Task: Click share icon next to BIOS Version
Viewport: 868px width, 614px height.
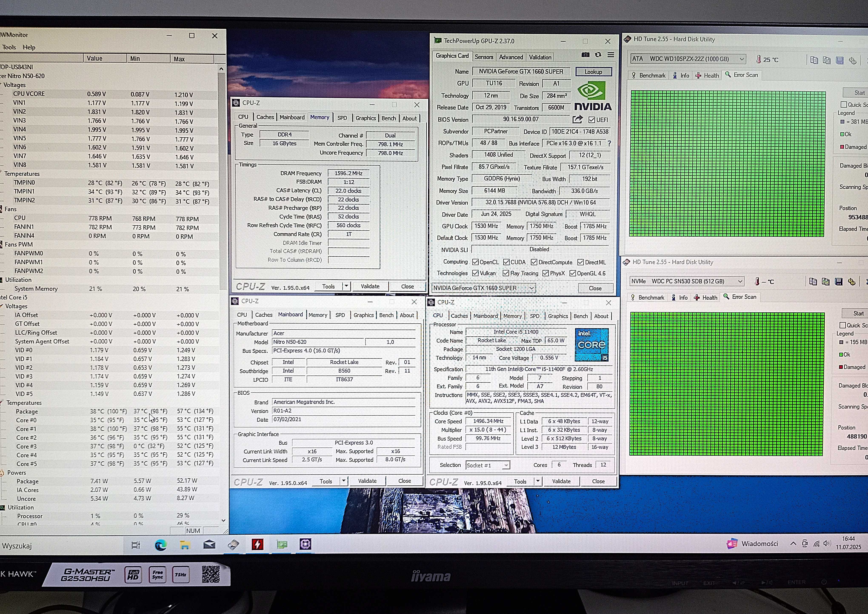Action: pyautogui.click(x=577, y=120)
